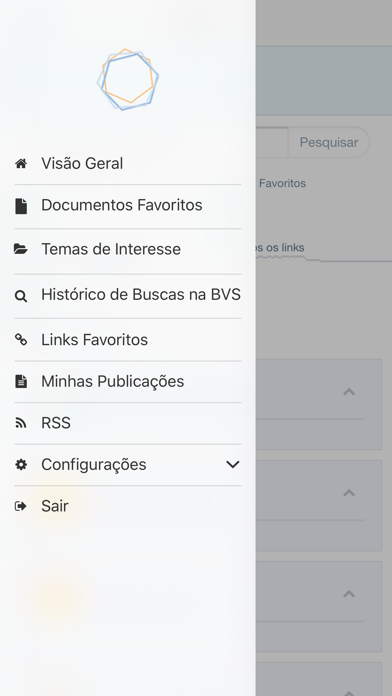392x696 pixels.
Task: Click the magnifier icon for Histórico de Buscas
Action: tap(21, 296)
